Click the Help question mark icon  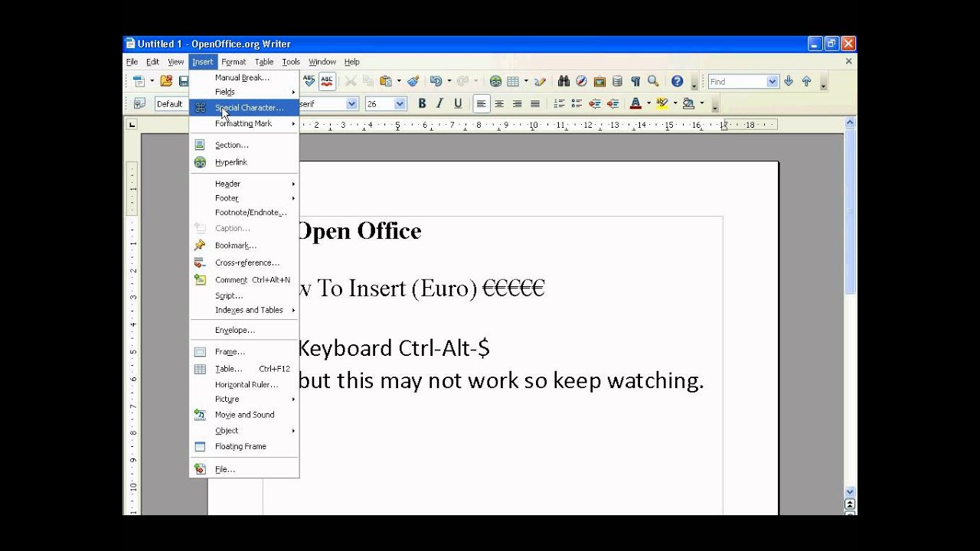click(677, 81)
